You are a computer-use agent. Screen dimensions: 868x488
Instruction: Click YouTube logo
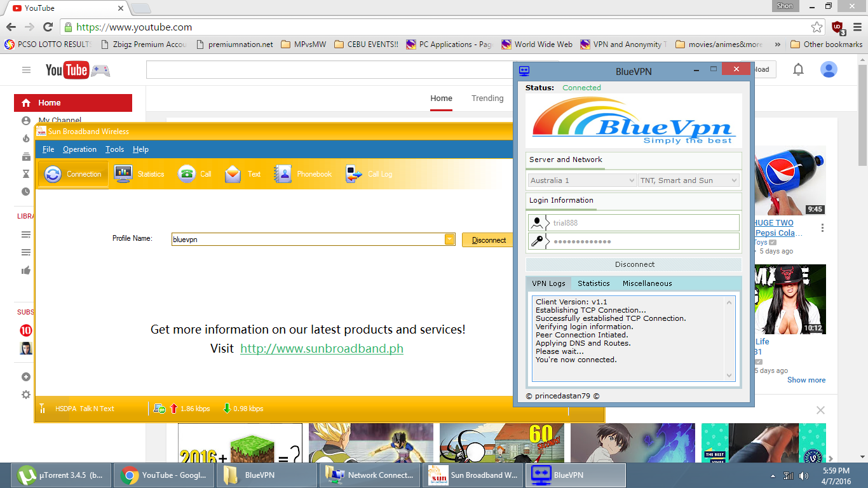pos(67,70)
